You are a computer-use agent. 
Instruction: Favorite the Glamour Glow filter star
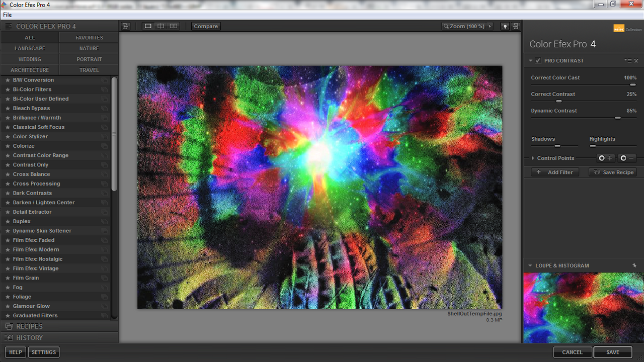click(8, 306)
